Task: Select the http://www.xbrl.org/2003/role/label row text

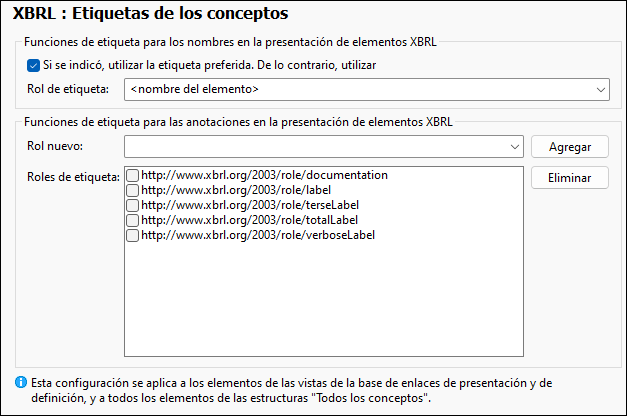Action: pos(236,190)
